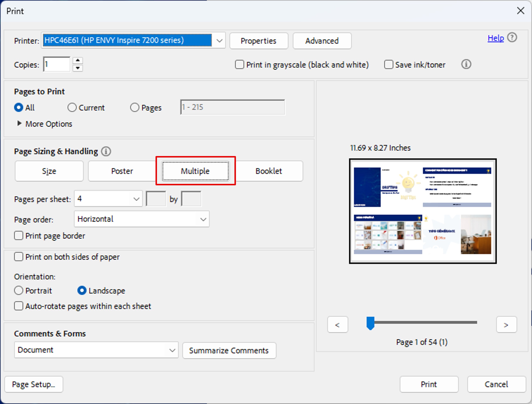Decrease copies with the down arrow

pos(78,68)
